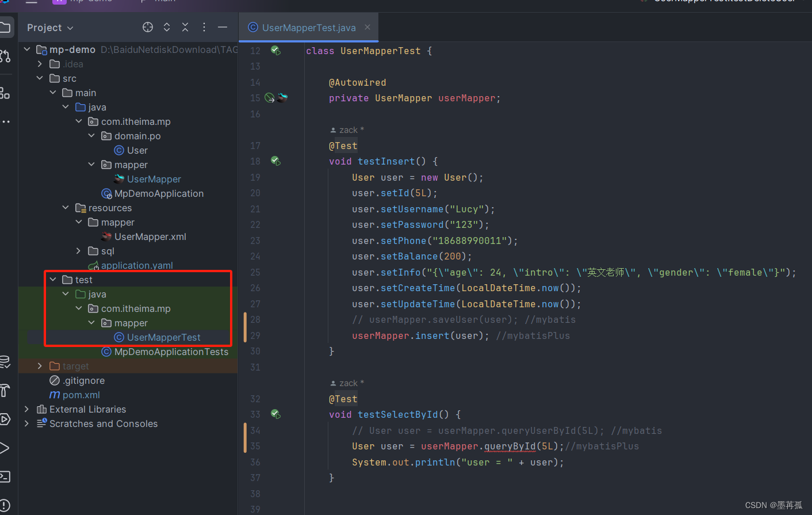
Task: Open the Problems tool window icon
Action: point(5,505)
